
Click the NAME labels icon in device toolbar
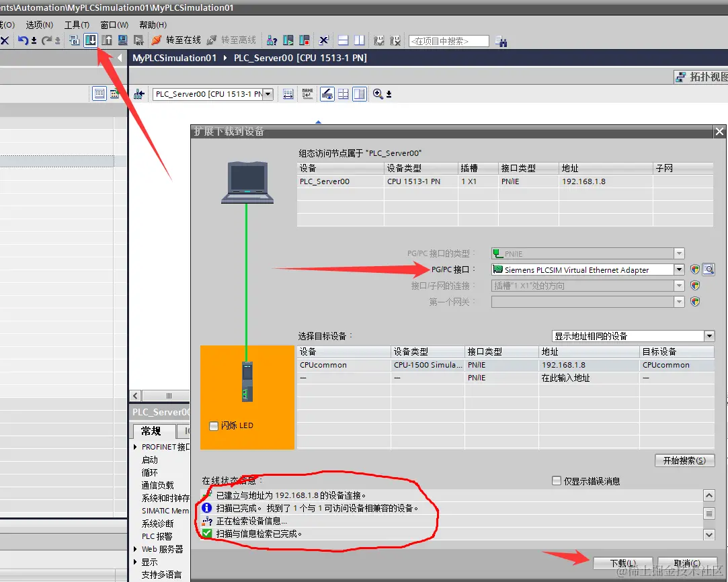point(307,93)
